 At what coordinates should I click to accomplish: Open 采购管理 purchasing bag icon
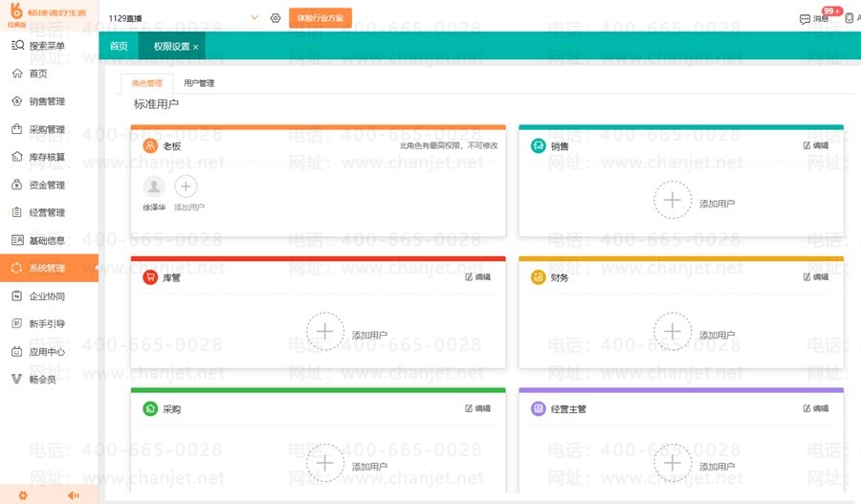[17, 129]
